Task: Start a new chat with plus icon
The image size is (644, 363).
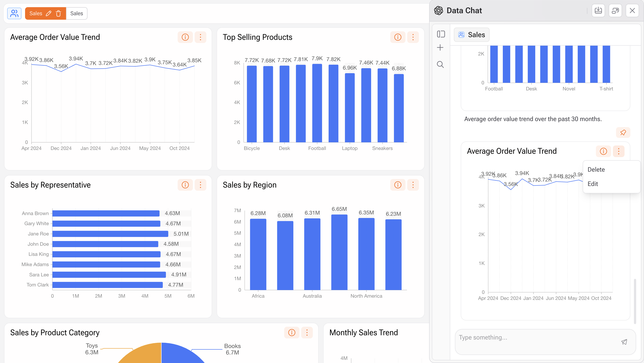Action: 440,47
